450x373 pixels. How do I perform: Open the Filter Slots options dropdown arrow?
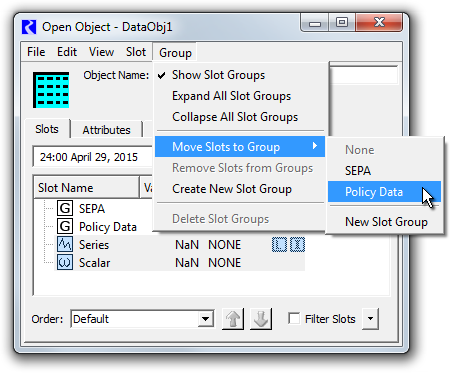click(370, 319)
